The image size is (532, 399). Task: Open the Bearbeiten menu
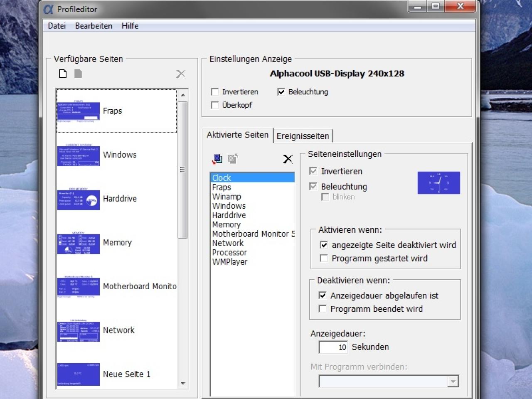[94, 26]
